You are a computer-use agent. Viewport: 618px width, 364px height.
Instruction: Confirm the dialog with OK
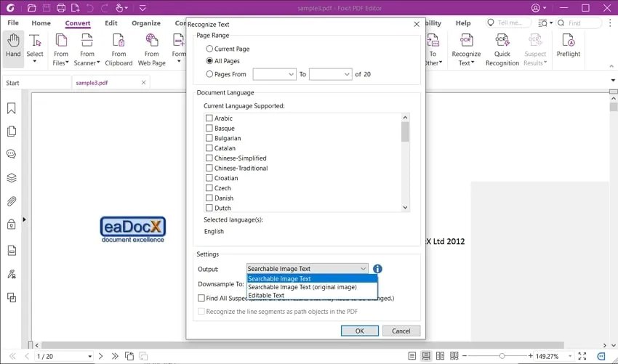click(360, 331)
